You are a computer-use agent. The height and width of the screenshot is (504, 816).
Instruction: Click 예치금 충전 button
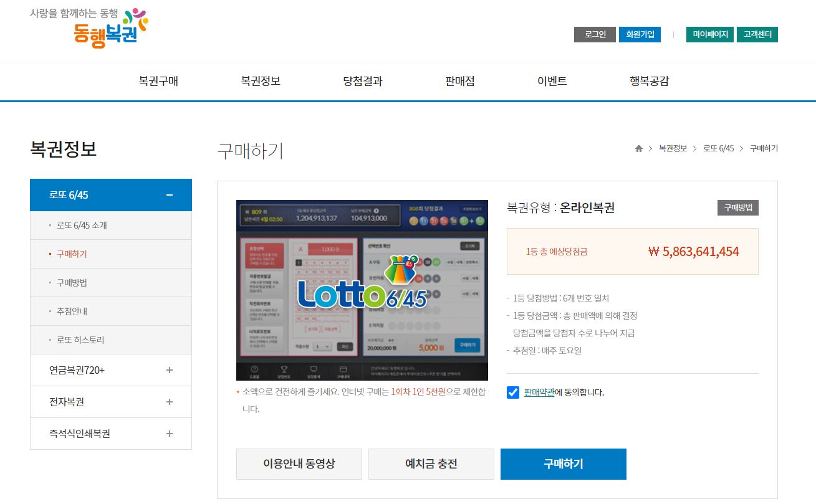(431, 464)
